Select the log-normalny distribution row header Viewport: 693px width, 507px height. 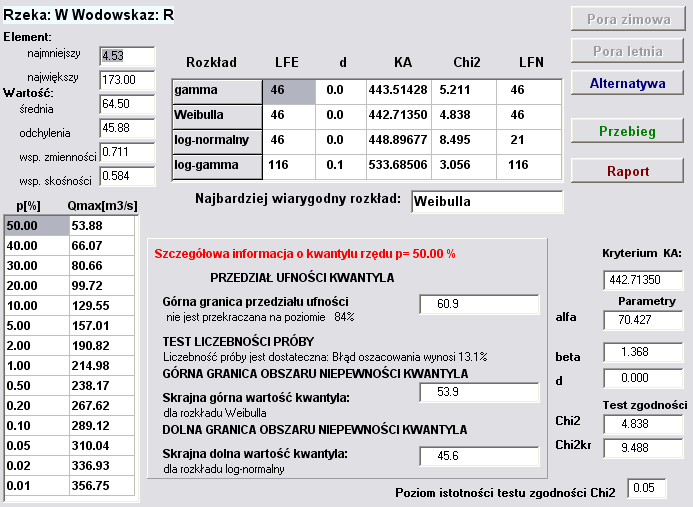click(217, 141)
